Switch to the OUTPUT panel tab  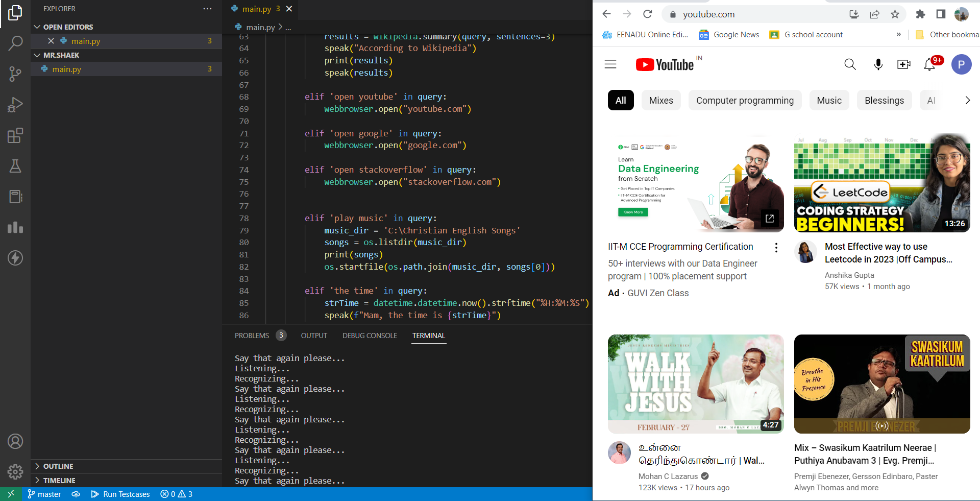(x=314, y=336)
